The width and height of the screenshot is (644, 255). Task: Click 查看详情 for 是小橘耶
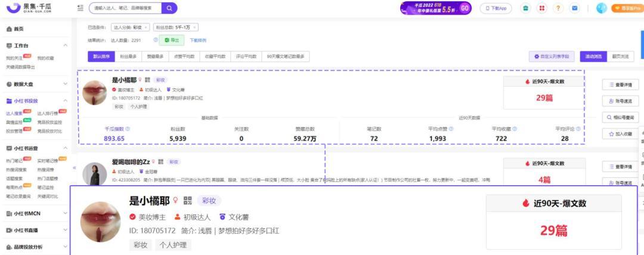(x=620, y=85)
